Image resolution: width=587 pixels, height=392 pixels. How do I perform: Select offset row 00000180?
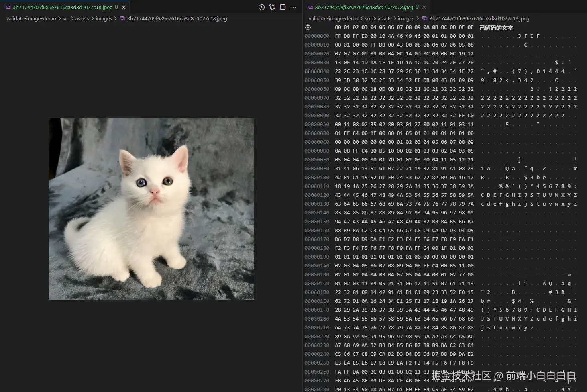(317, 248)
